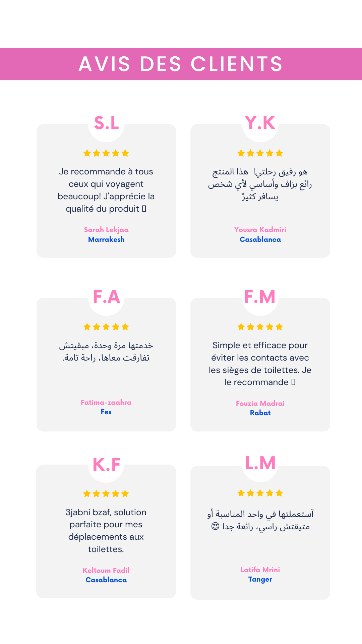
Task: Click the K.F initials avatar
Action: [106, 465]
